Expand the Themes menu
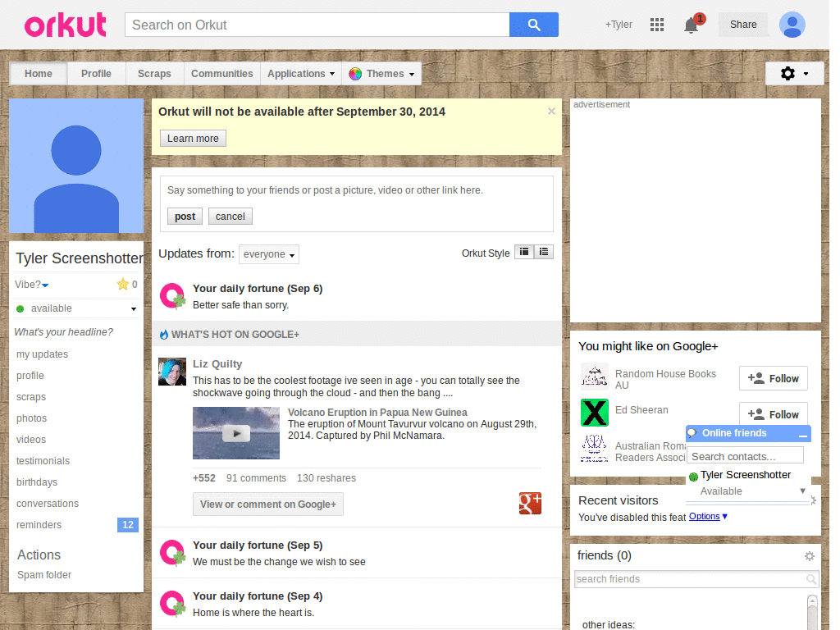Viewport: 840px width, 630px height. [381, 73]
